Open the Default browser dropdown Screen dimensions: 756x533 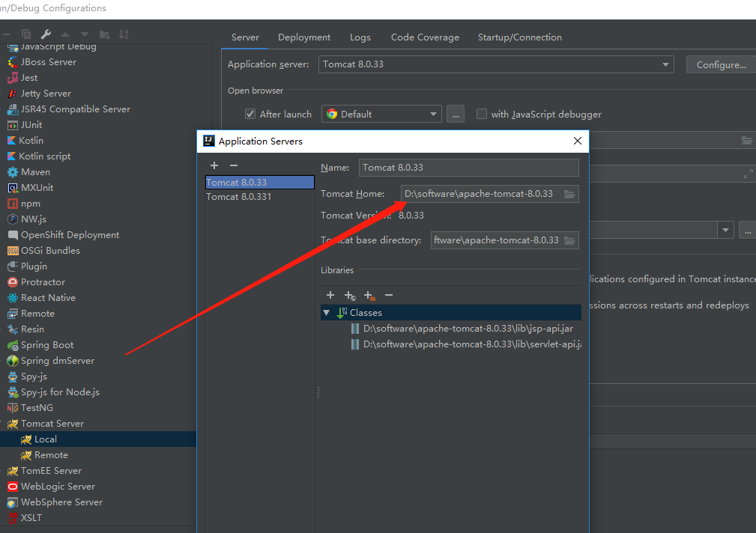tap(381, 115)
